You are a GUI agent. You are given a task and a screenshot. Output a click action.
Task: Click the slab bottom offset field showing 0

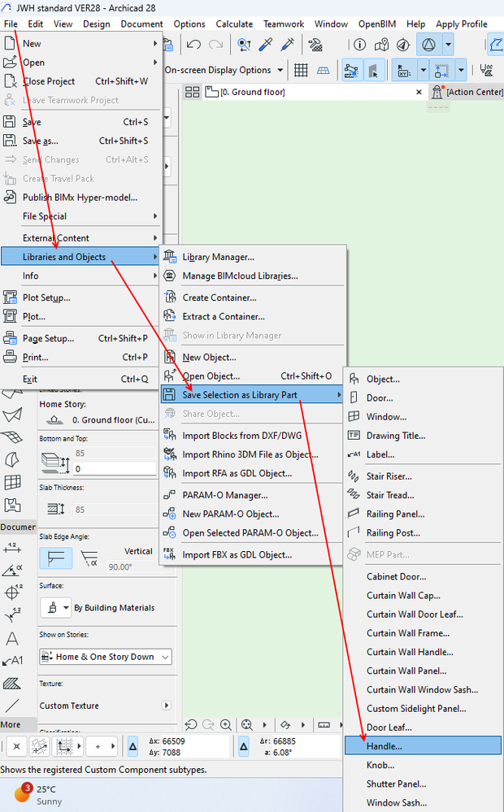click(115, 469)
